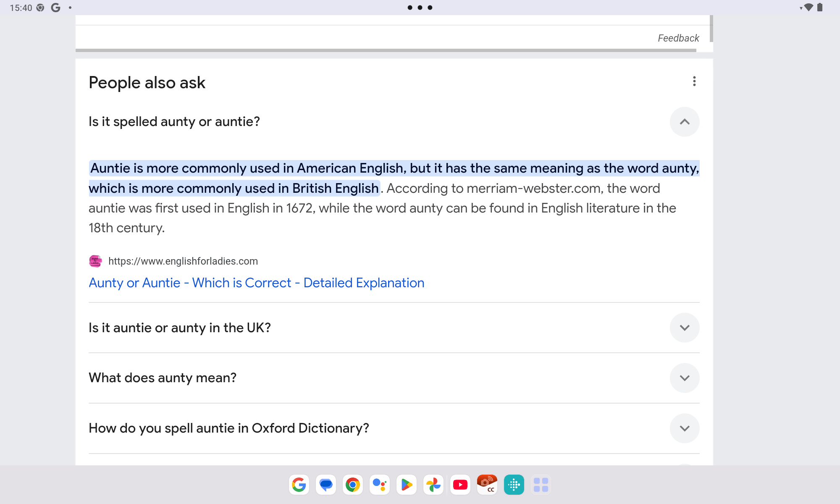Tap the englishforladies site favicon

point(95,261)
